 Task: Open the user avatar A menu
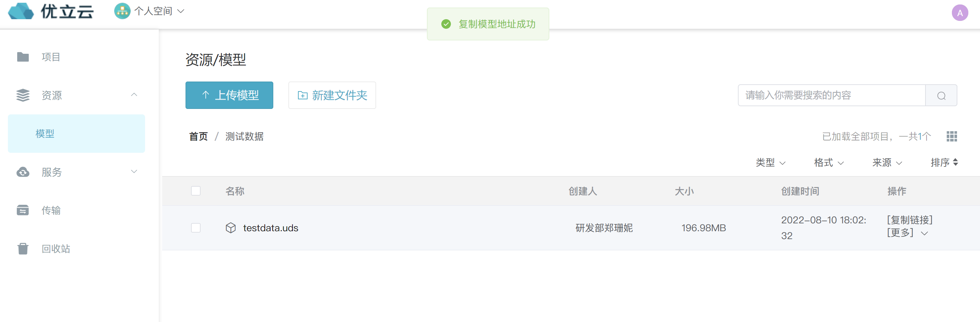tap(959, 13)
